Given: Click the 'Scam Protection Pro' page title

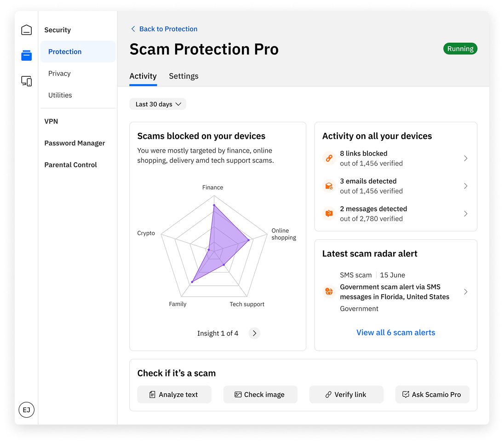Looking at the screenshot, I should [x=204, y=49].
